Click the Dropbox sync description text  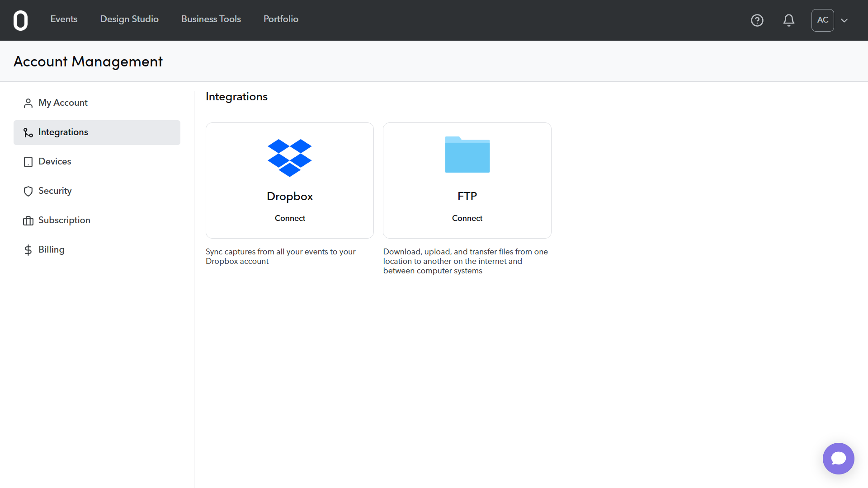[280, 256]
